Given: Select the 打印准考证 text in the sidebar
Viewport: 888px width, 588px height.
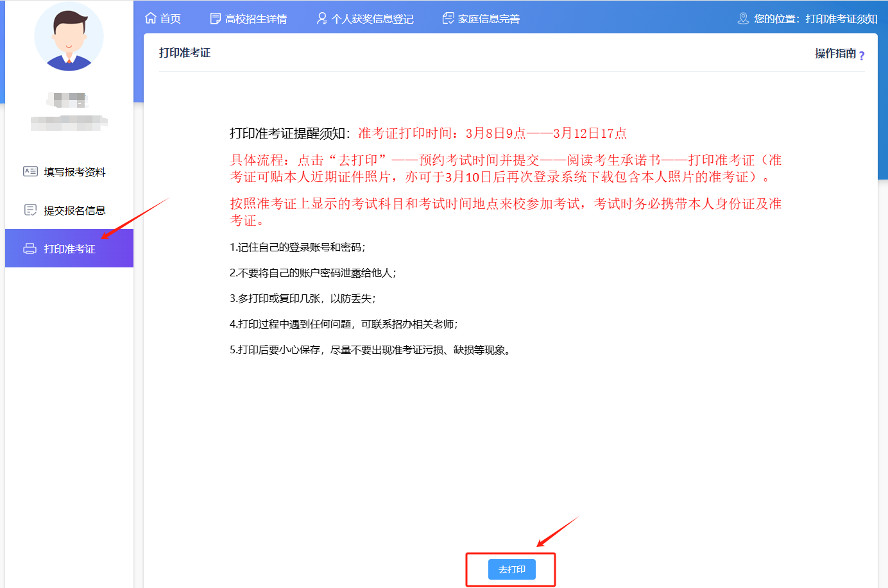Looking at the screenshot, I should coord(69,249).
